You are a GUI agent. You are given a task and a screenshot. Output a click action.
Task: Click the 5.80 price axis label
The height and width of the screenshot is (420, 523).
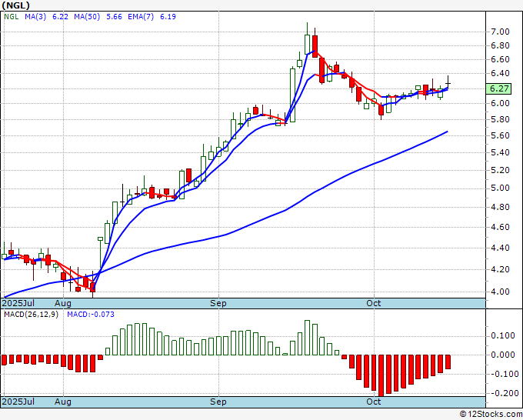pyautogui.click(x=500, y=119)
